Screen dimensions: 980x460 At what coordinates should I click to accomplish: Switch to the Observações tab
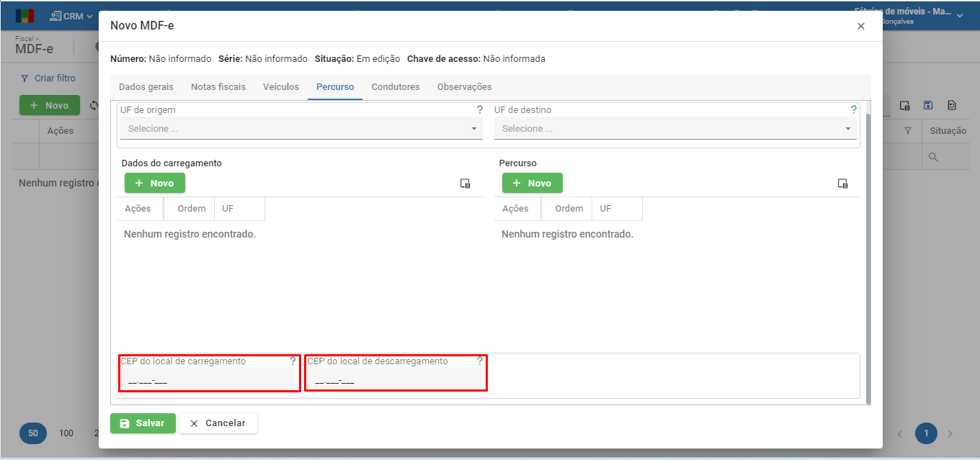point(465,87)
